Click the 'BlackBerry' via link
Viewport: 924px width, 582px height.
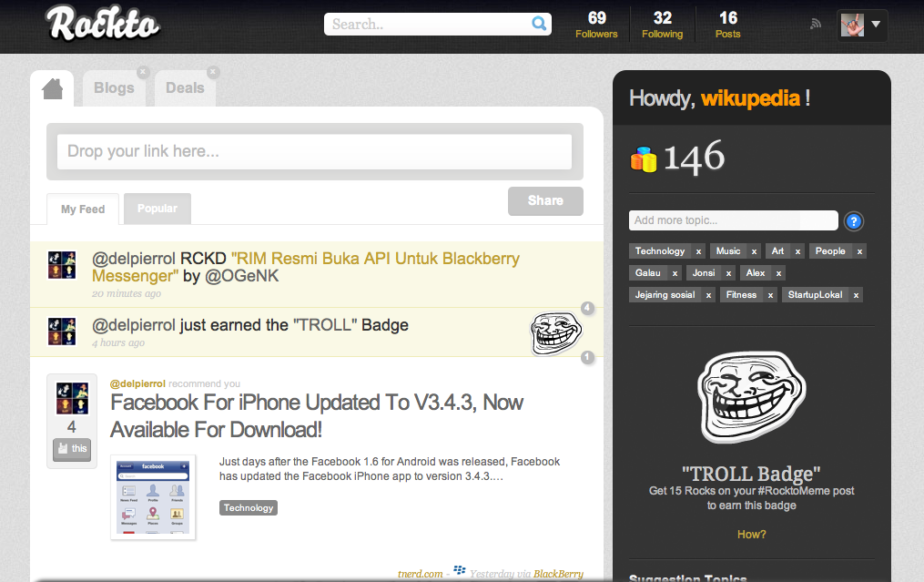558,574
